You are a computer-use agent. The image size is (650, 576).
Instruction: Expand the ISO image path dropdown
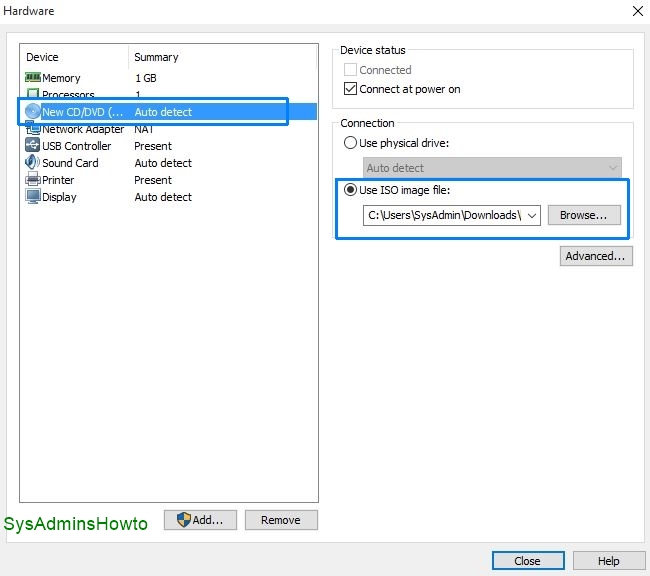point(531,215)
